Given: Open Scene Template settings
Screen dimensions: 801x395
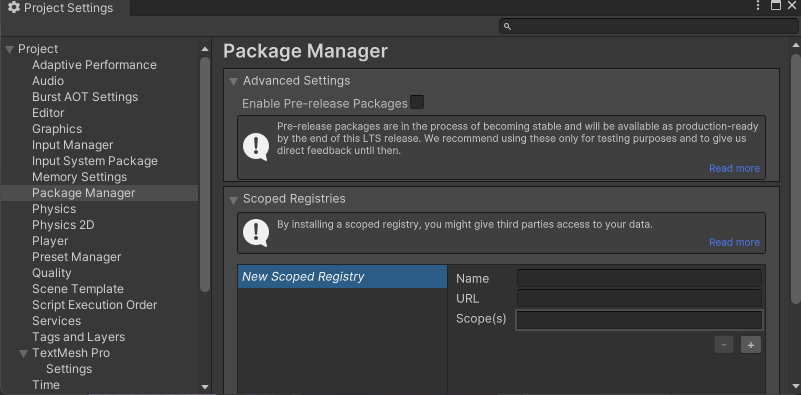Looking at the screenshot, I should [78, 289].
